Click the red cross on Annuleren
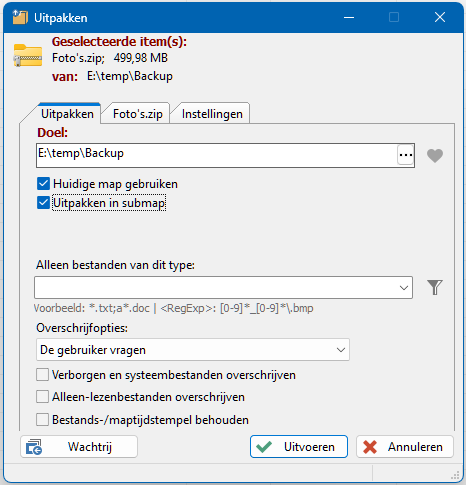The height and width of the screenshot is (485, 466). click(x=370, y=447)
